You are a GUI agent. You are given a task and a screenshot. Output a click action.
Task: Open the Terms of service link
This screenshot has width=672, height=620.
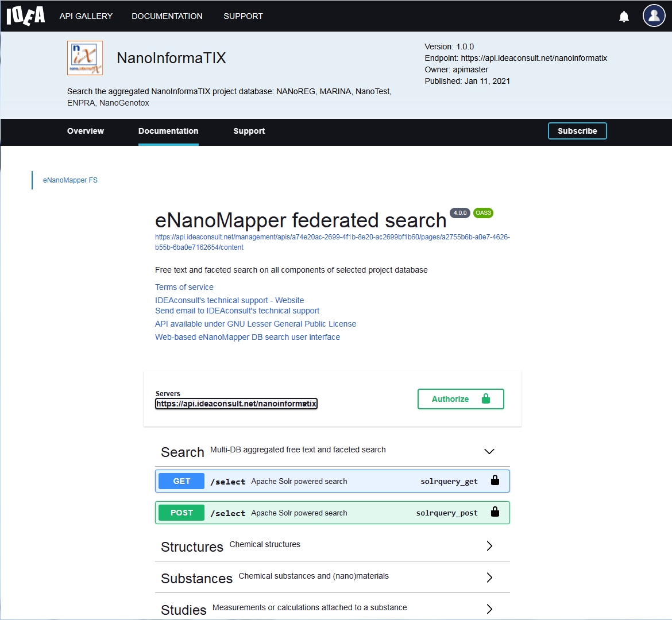[184, 287]
